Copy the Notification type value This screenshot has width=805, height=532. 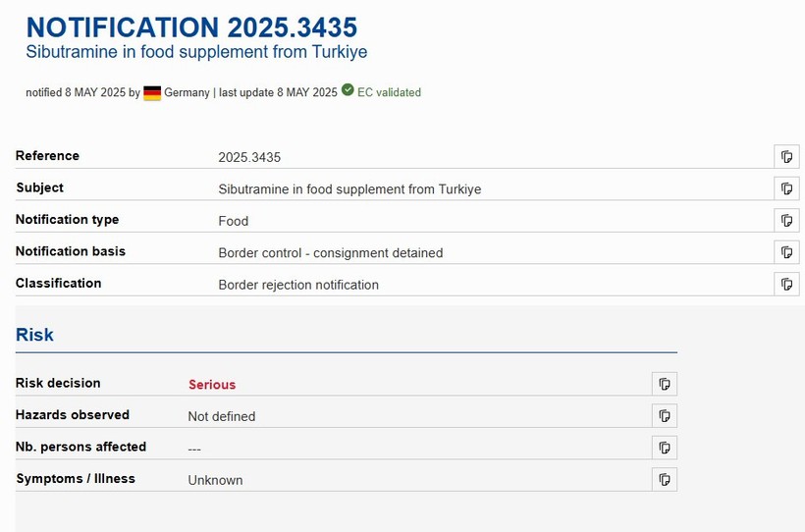pos(786,221)
